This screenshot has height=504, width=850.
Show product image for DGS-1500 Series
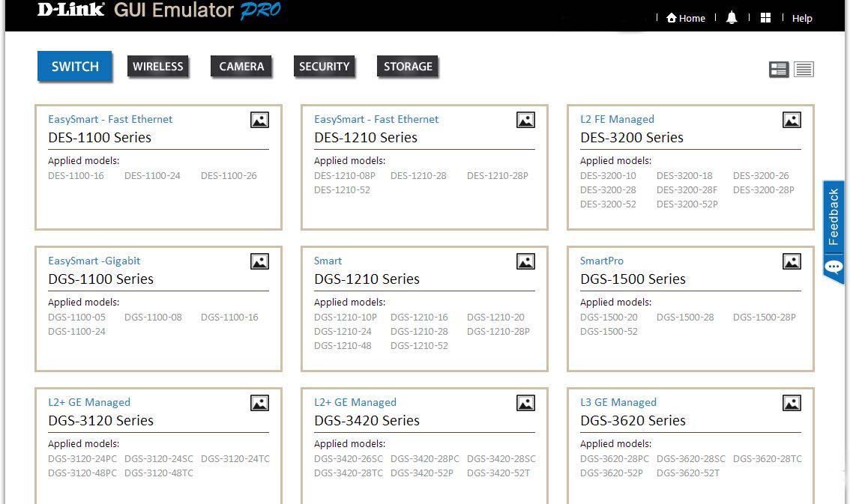pos(792,261)
